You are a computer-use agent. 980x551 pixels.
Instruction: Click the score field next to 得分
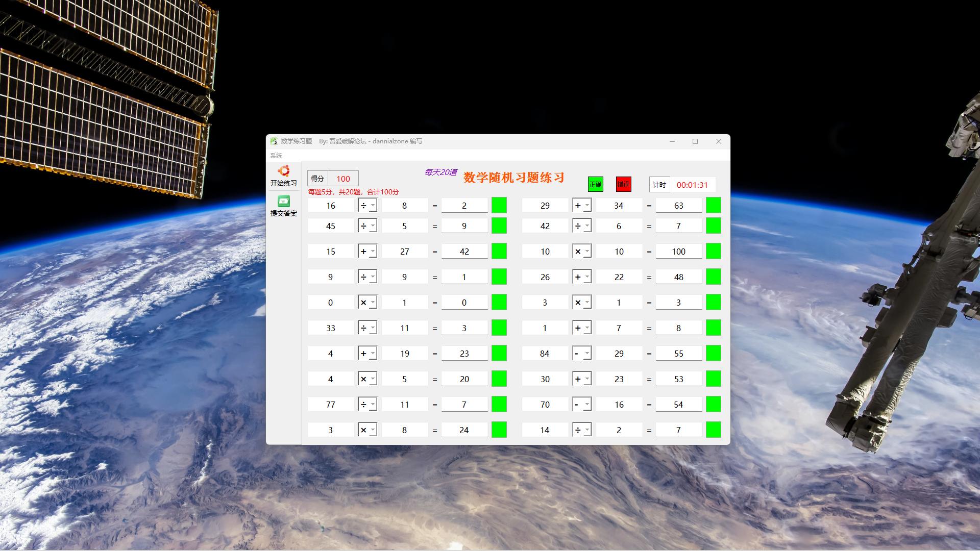tap(343, 179)
